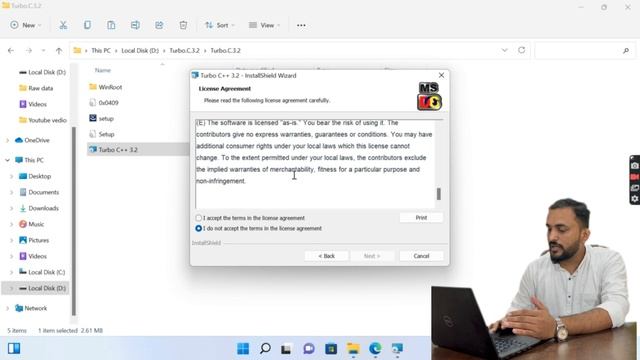Go back with the Explorer back arrow
640x360 pixels.
pyautogui.click(x=11, y=51)
